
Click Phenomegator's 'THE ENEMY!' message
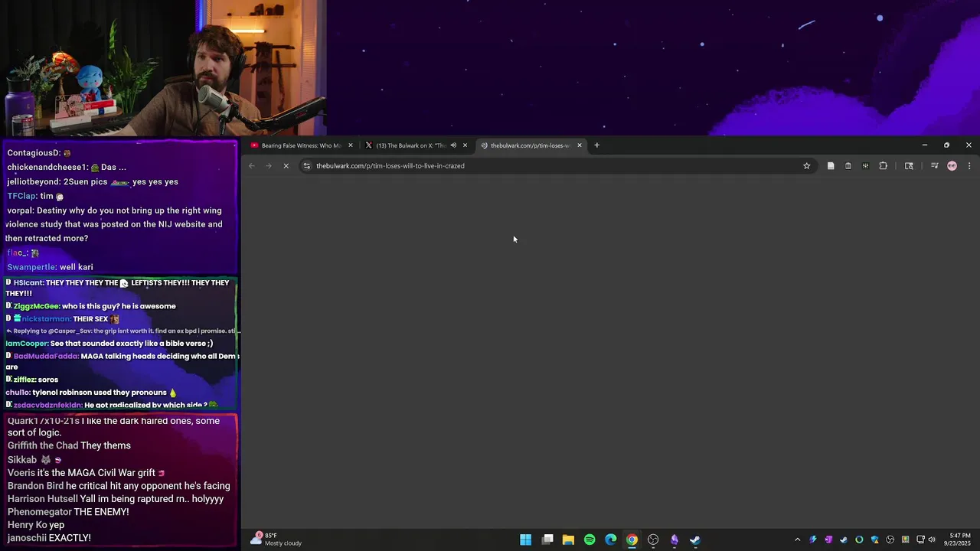click(x=68, y=512)
